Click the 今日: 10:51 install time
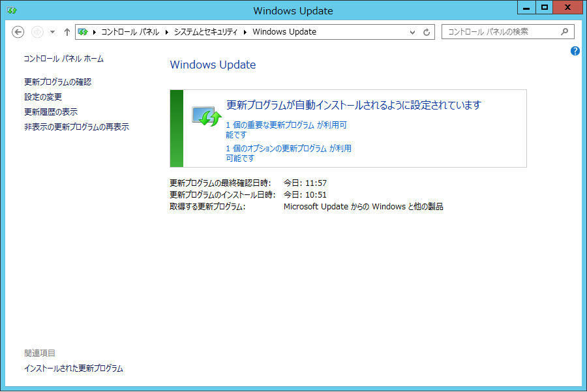This screenshot has height=392, width=587. (305, 194)
